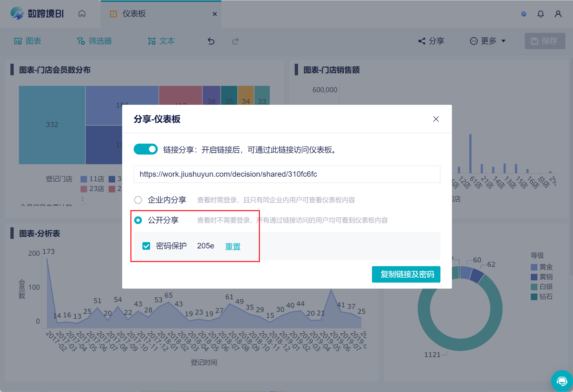Click the shared link URL field
This screenshot has width=573, height=392.
(286, 174)
